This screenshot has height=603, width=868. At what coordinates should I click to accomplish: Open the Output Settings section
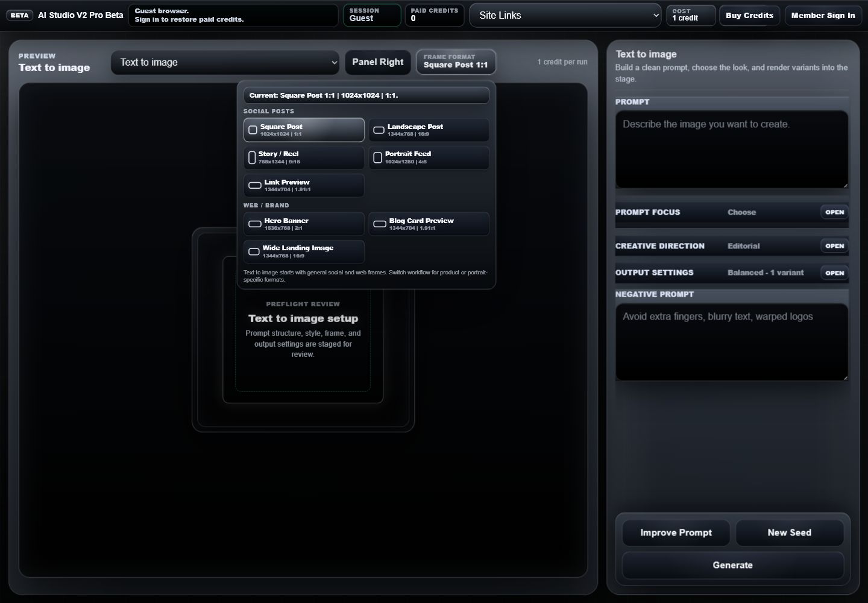(834, 273)
